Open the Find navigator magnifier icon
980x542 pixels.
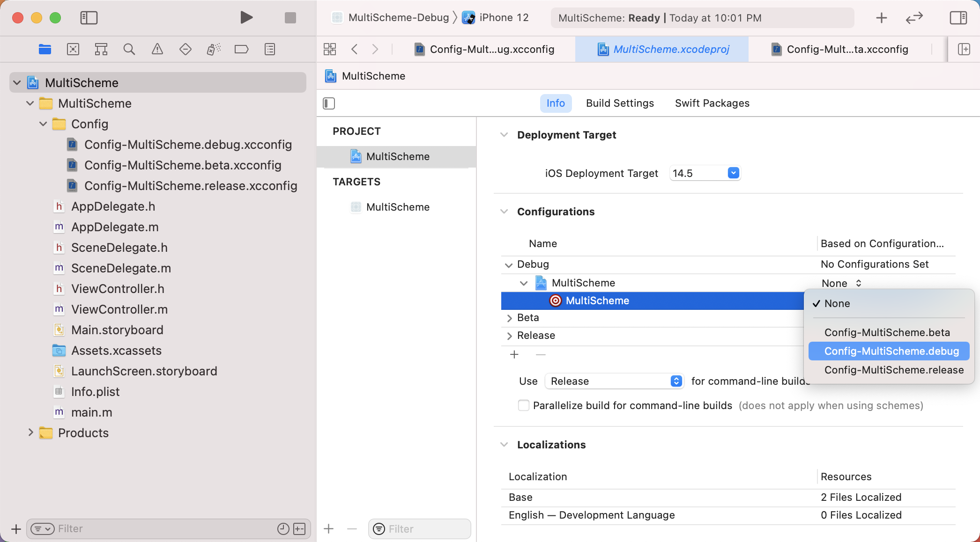(129, 49)
